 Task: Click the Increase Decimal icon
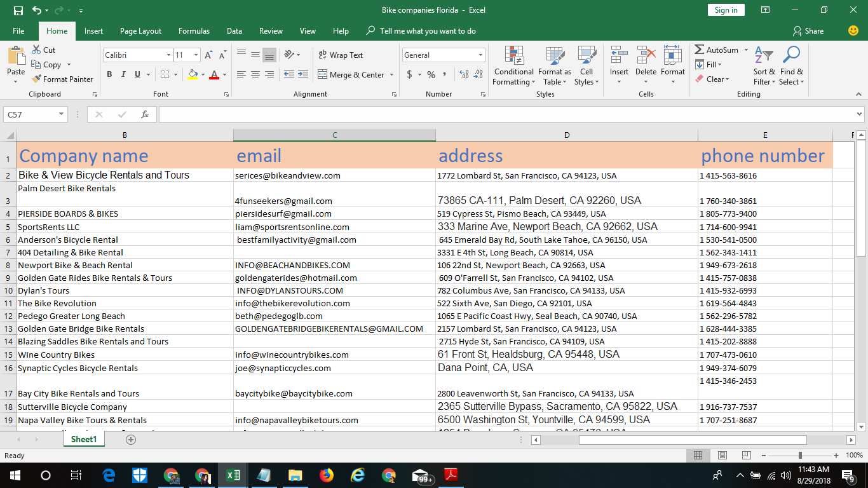click(463, 75)
